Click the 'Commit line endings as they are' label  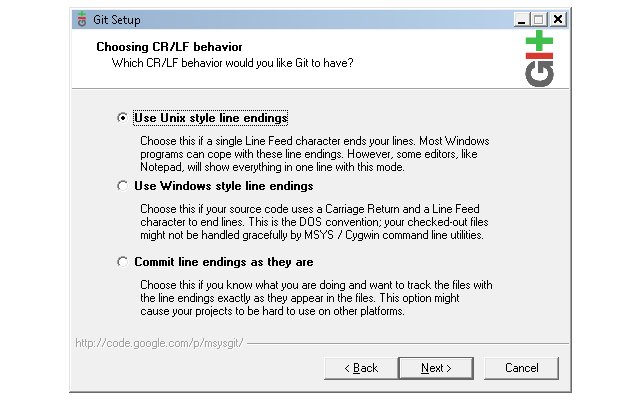click(x=224, y=262)
